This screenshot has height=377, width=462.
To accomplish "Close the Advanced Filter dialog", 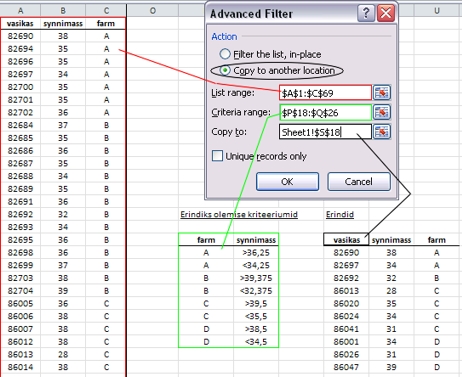I will pyautogui.click(x=386, y=13).
